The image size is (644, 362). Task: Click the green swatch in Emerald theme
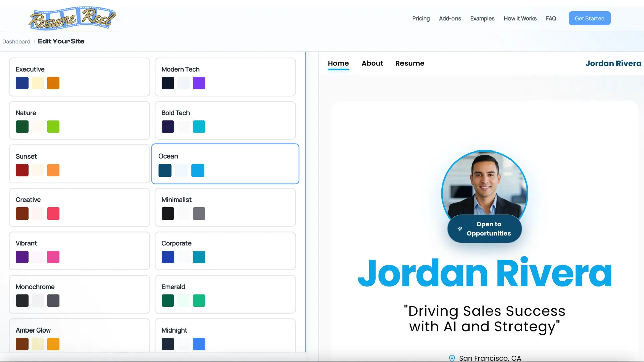click(x=199, y=301)
